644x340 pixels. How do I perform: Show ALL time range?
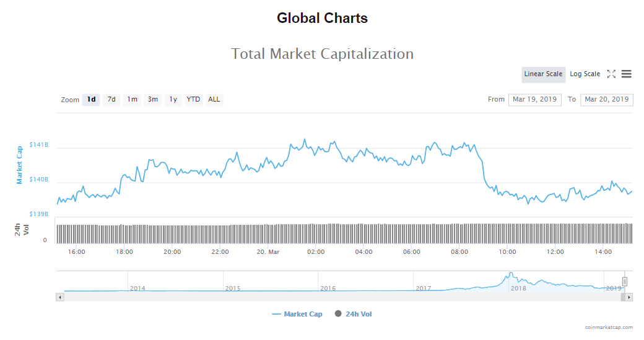click(x=214, y=100)
